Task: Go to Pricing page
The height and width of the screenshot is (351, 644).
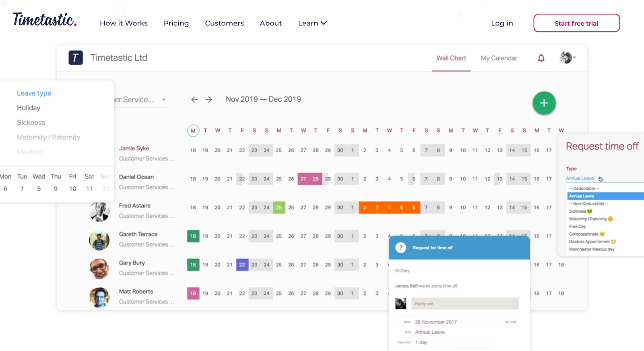Action: coord(176,23)
